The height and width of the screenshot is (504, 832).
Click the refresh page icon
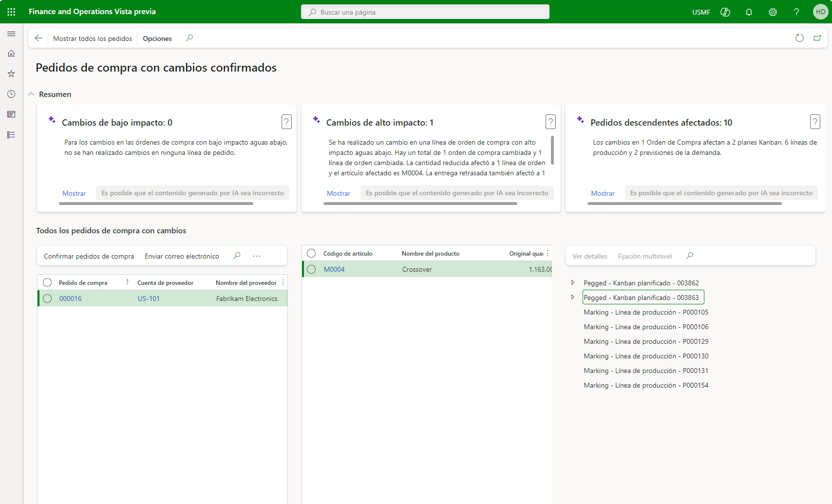[799, 38]
